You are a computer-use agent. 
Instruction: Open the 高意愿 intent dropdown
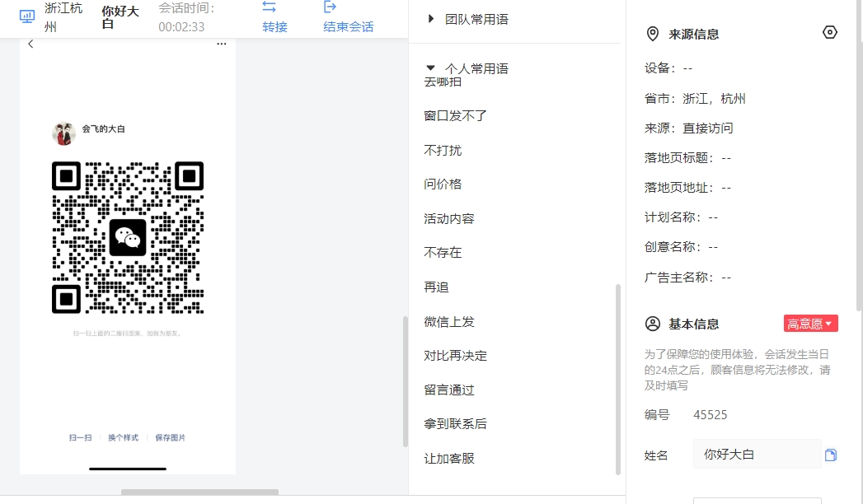coord(811,324)
